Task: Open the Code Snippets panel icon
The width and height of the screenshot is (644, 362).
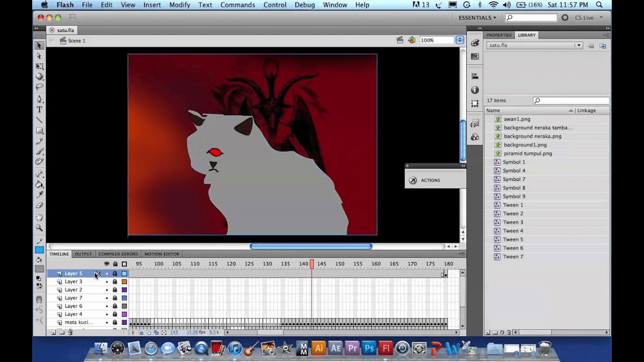Action: [x=475, y=124]
